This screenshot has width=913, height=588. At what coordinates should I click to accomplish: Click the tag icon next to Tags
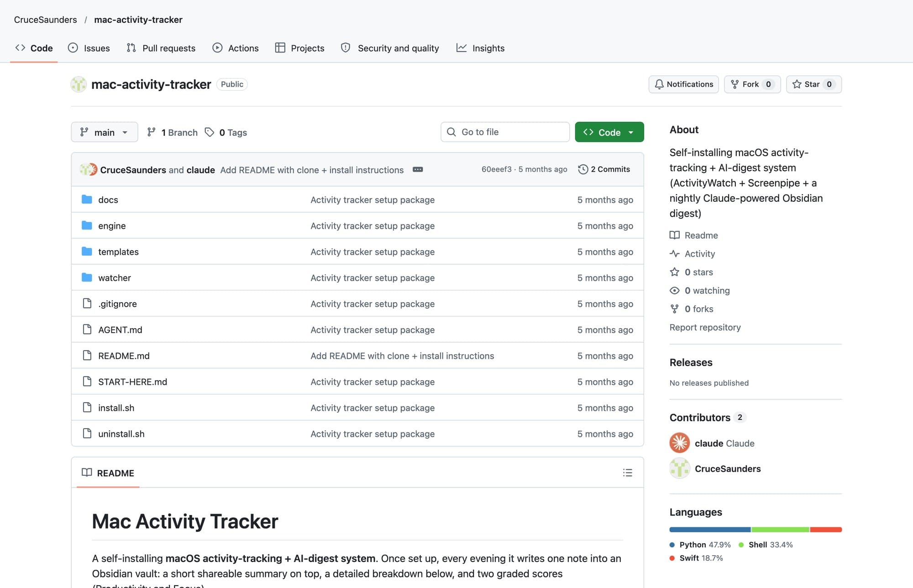210,132
